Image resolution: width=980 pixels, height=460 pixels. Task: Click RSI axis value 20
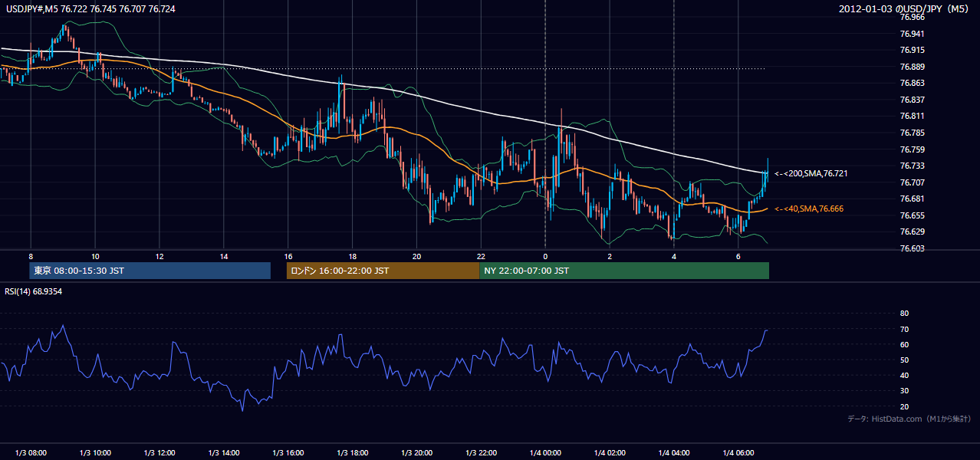904,406
